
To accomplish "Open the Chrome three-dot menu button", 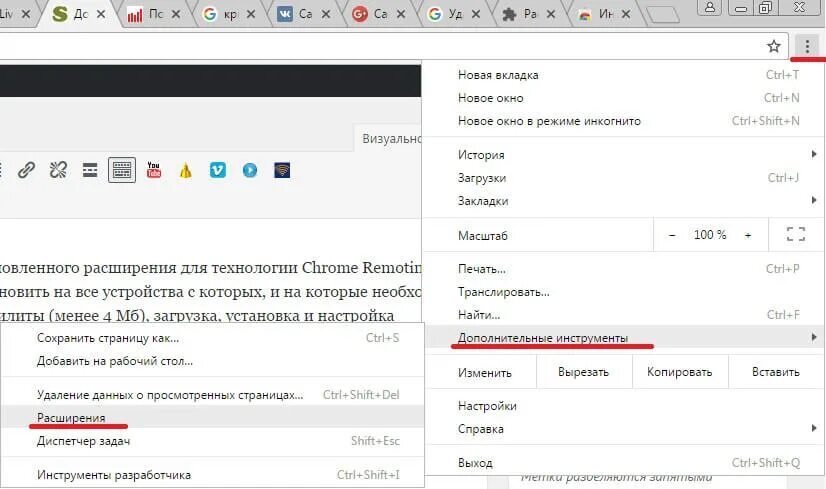I will pyautogui.click(x=807, y=47).
